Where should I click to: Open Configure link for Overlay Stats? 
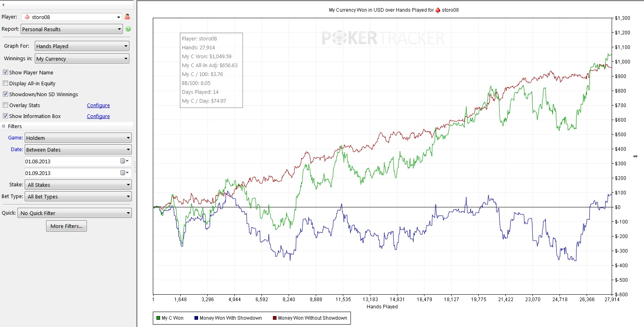point(98,105)
